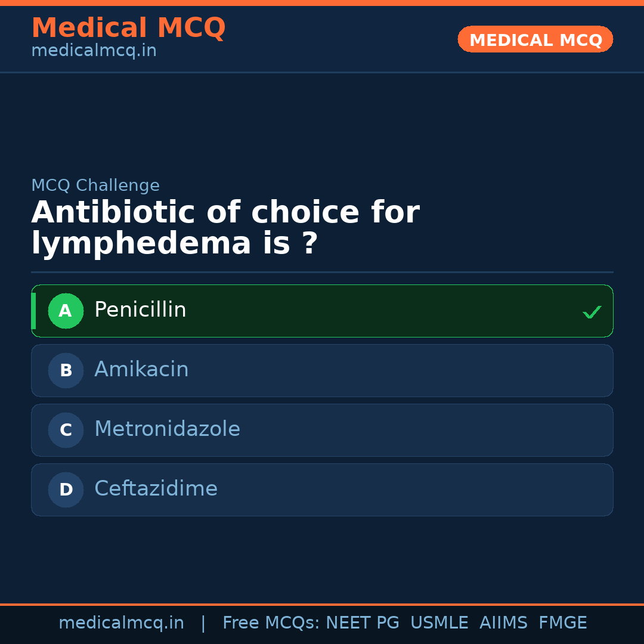Click the B circle badge
The image size is (644, 644).
click(x=66, y=370)
